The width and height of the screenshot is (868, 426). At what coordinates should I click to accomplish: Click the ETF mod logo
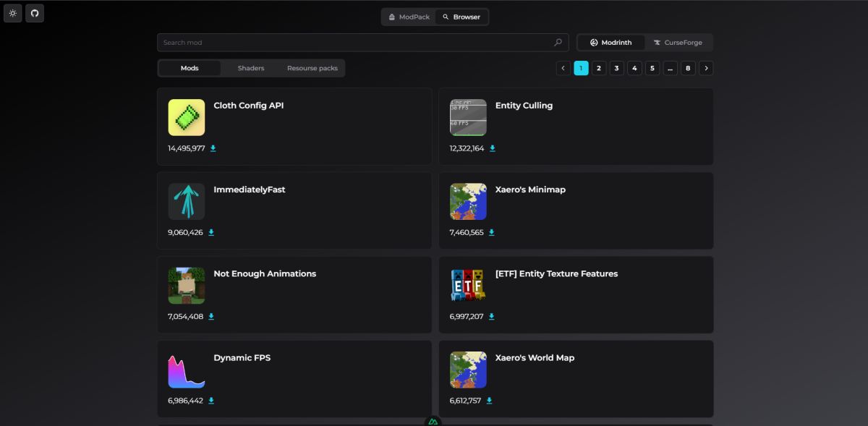tap(468, 285)
